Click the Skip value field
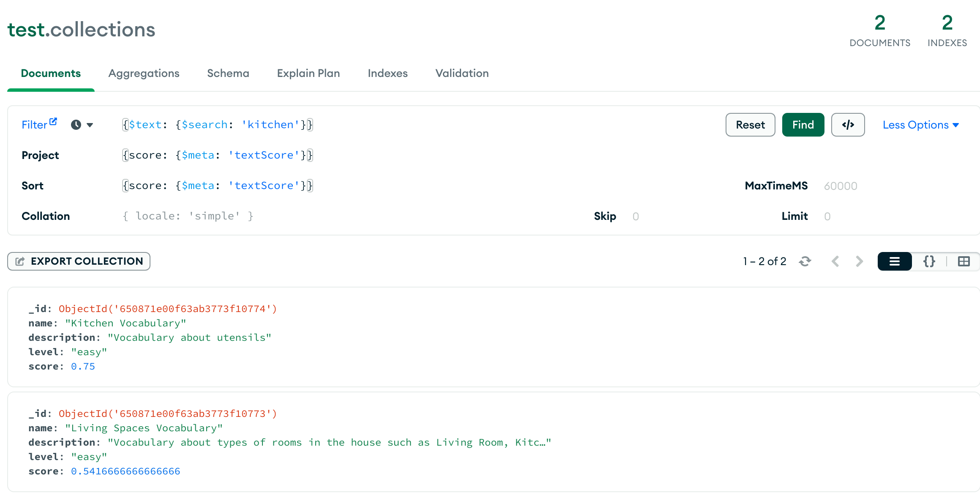This screenshot has width=980, height=504. click(636, 216)
